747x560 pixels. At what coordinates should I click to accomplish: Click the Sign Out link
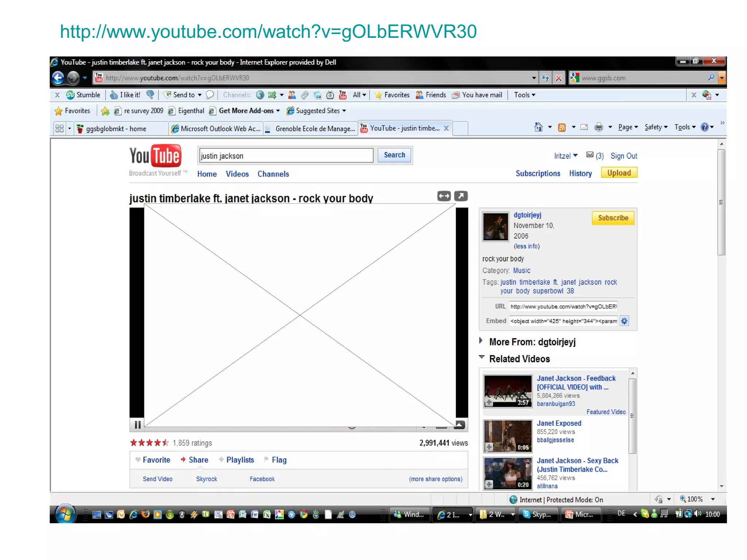(624, 156)
